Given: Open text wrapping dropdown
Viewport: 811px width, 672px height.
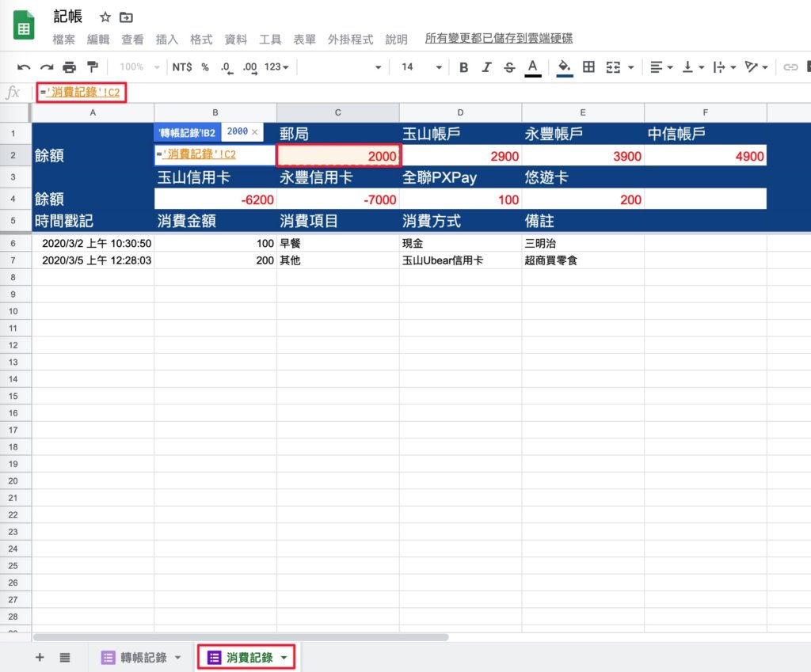Looking at the screenshot, I should (724, 67).
